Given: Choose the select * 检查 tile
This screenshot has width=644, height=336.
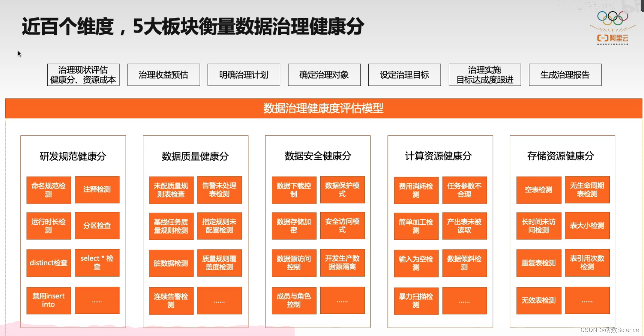Looking at the screenshot, I should tap(97, 263).
